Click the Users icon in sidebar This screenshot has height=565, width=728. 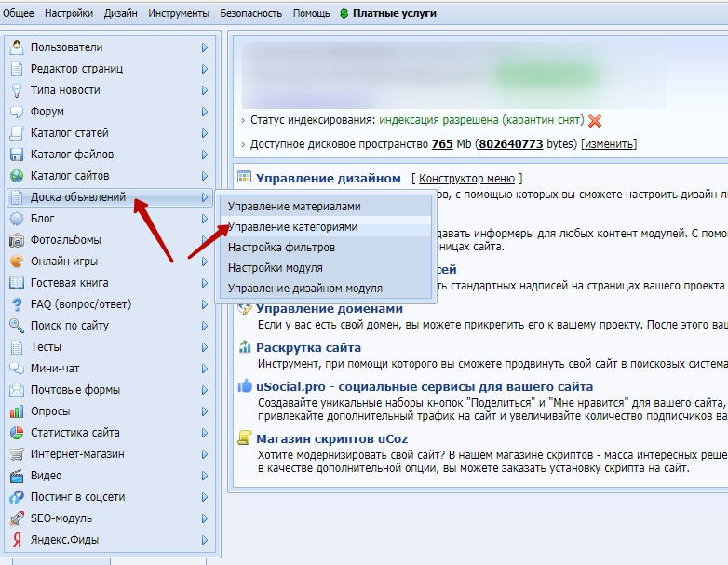[x=17, y=47]
